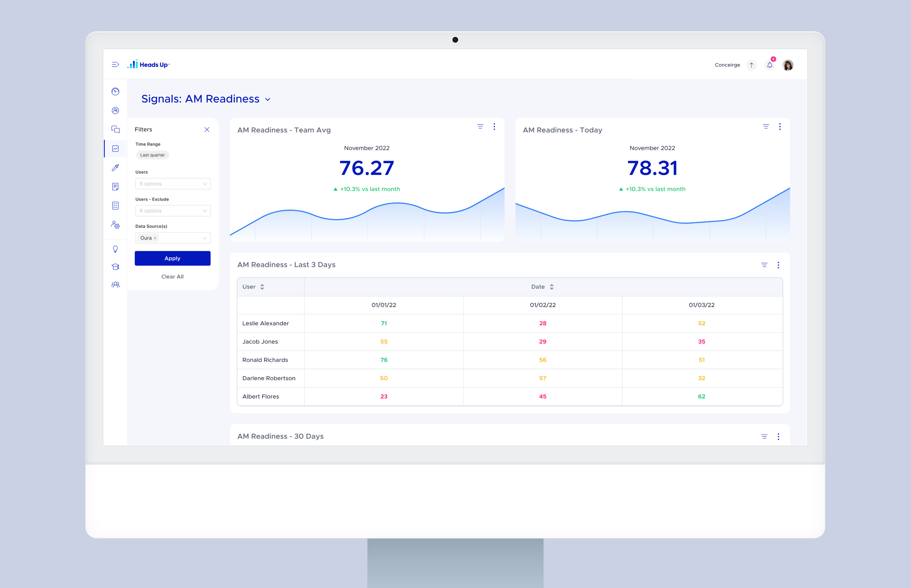
Task: Click Leslie Alexander's 28 score
Action: (x=543, y=323)
